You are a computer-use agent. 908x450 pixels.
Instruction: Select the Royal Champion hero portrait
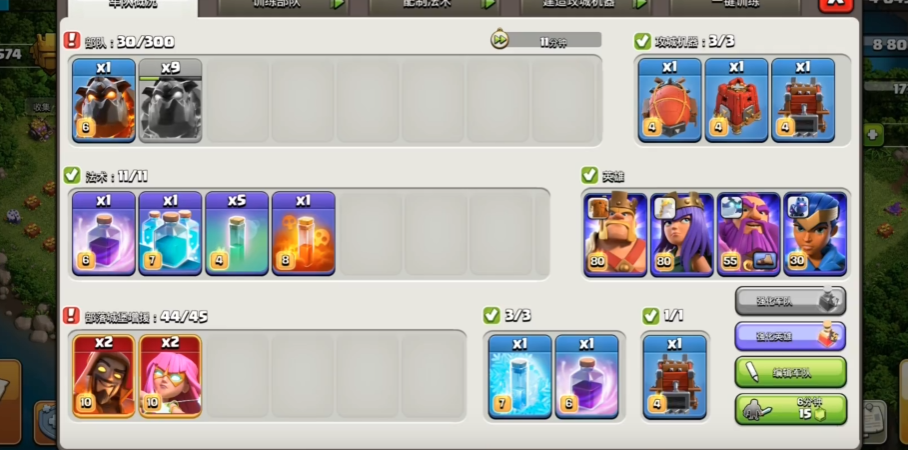click(x=815, y=235)
